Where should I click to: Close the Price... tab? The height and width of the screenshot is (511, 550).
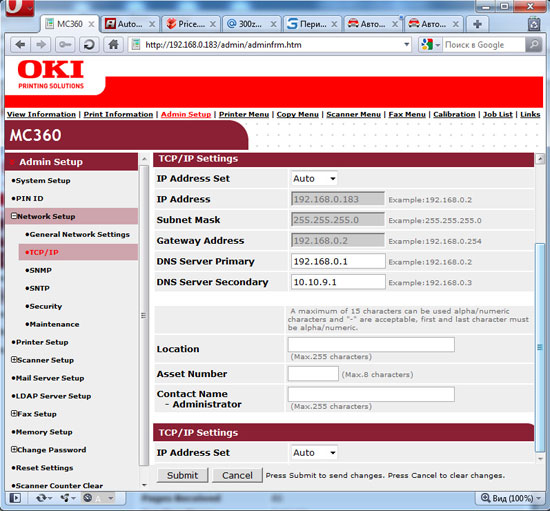(x=213, y=24)
